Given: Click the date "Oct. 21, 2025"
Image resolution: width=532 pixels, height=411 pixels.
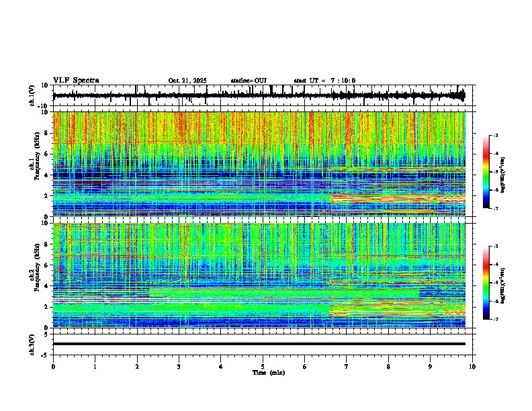Looking at the screenshot, I should point(187,81).
